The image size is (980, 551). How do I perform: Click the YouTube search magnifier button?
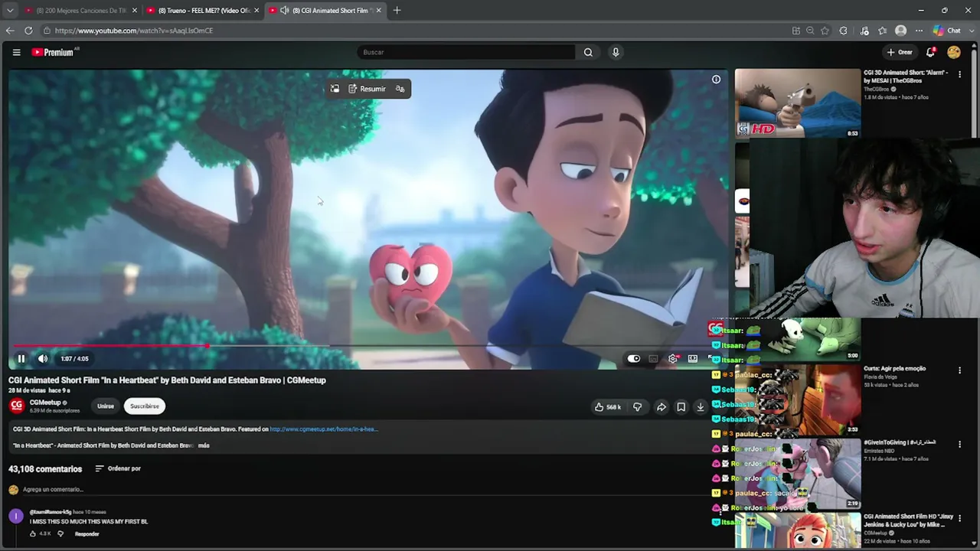pos(588,52)
